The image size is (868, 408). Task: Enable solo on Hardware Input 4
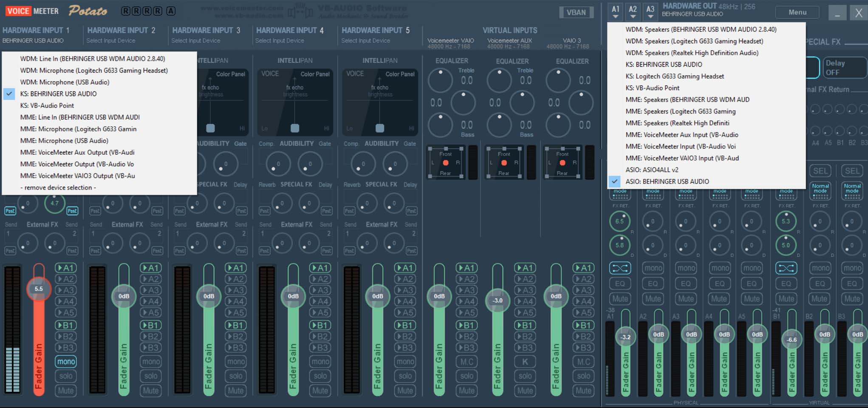tap(320, 376)
